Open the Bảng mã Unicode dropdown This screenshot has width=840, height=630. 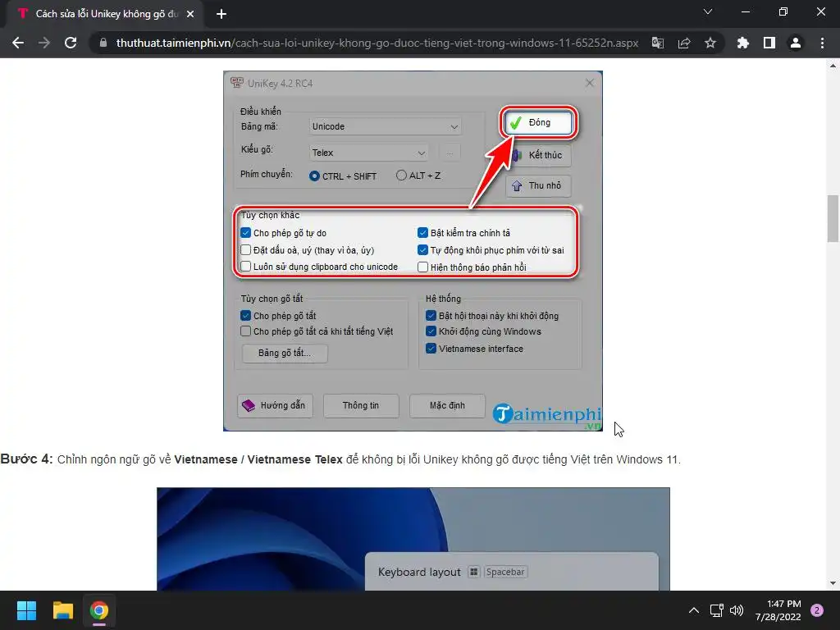coord(386,126)
